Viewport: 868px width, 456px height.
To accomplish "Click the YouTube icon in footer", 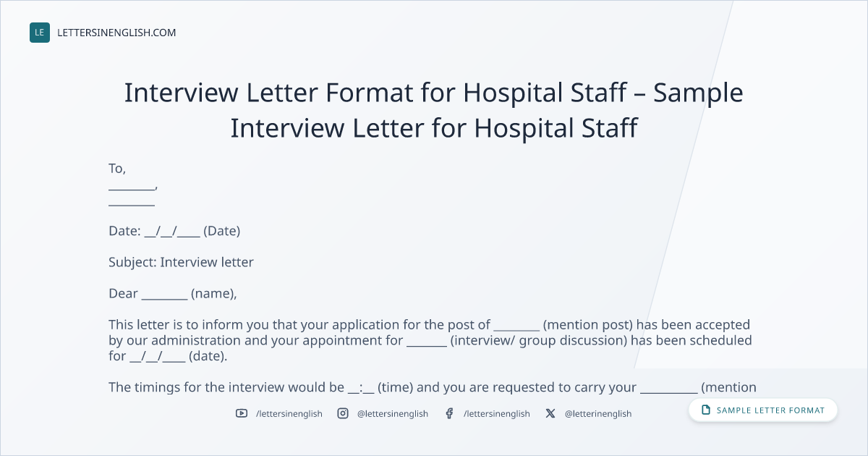I will point(242,413).
